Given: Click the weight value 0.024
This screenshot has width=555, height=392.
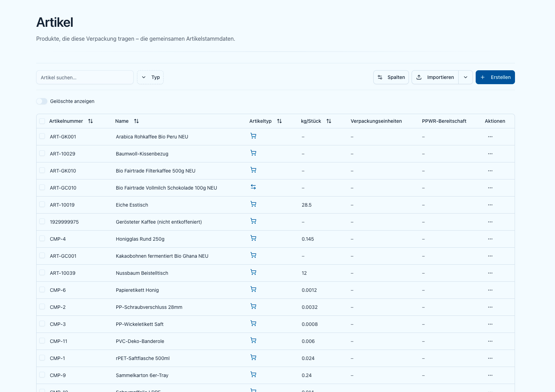Looking at the screenshot, I should (x=308, y=358).
